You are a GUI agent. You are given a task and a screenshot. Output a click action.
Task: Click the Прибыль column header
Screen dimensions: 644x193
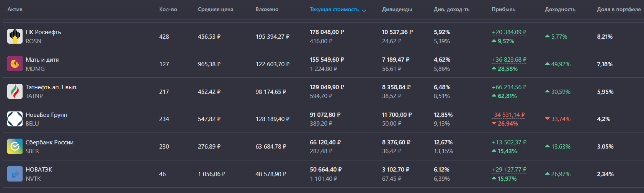point(503,10)
